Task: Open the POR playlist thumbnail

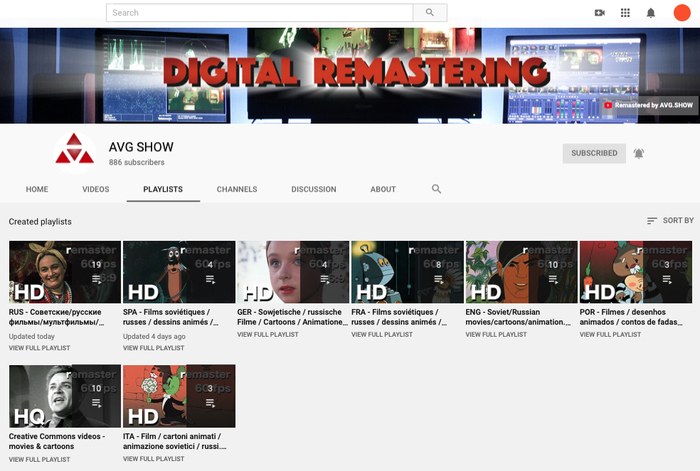Action: pos(636,272)
